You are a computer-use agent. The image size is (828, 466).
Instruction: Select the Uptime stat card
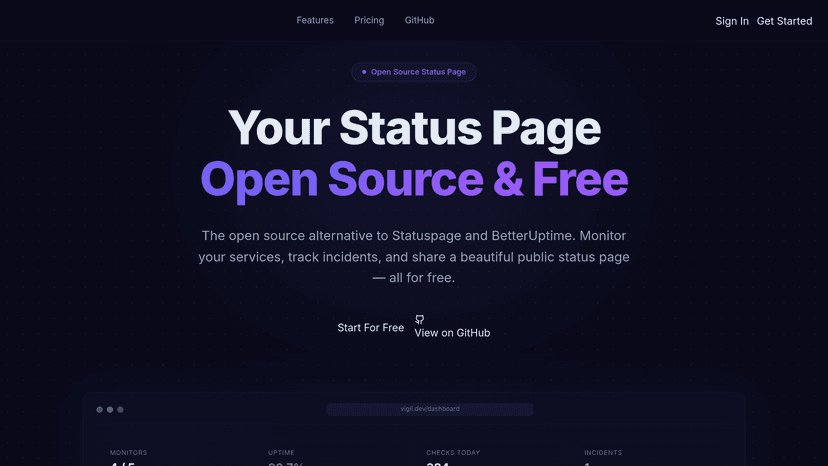point(333,455)
